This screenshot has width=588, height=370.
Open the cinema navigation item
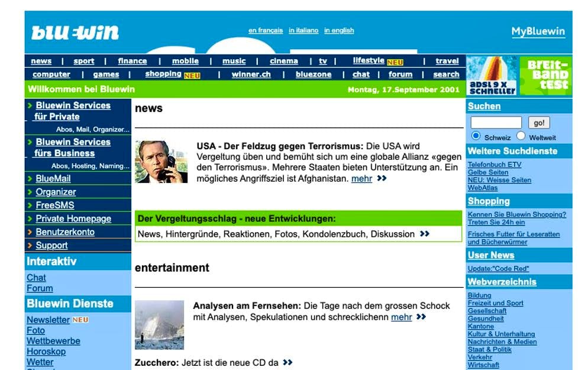tap(284, 61)
